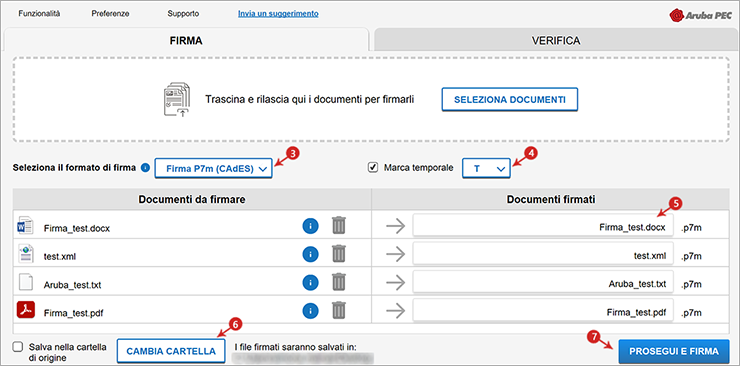Disable the Marca temporale checkbox
Viewport: 740px width, 366px height.
click(373, 167)
